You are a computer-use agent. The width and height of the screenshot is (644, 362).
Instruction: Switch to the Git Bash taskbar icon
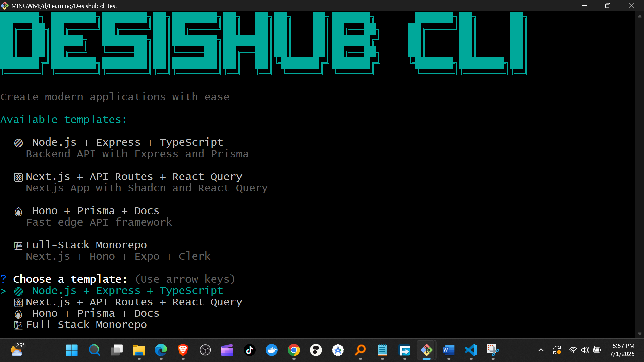(427, 350)
